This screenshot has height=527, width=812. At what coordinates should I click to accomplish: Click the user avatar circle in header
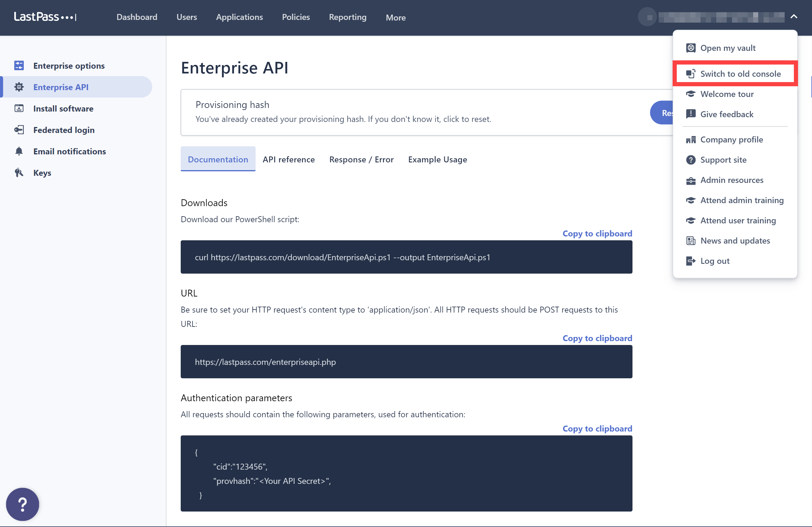[647, 17]
